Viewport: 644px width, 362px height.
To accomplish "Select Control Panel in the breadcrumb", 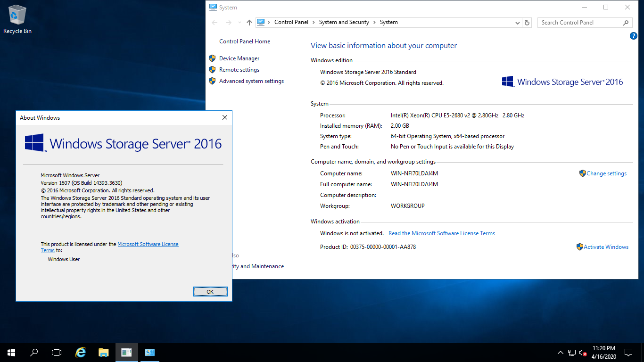I will coord(291,22).
